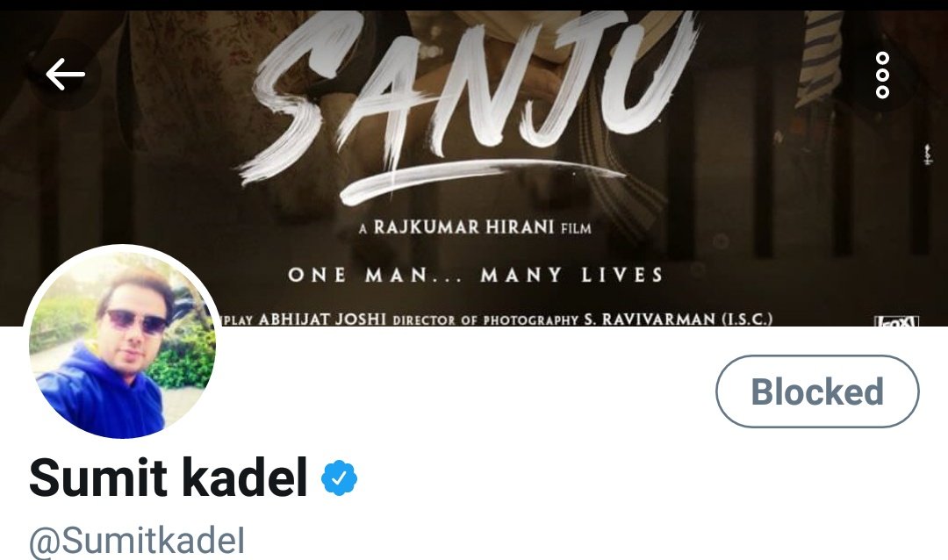Click the Rajkumar Hirani film credit

tap(475, 227)
